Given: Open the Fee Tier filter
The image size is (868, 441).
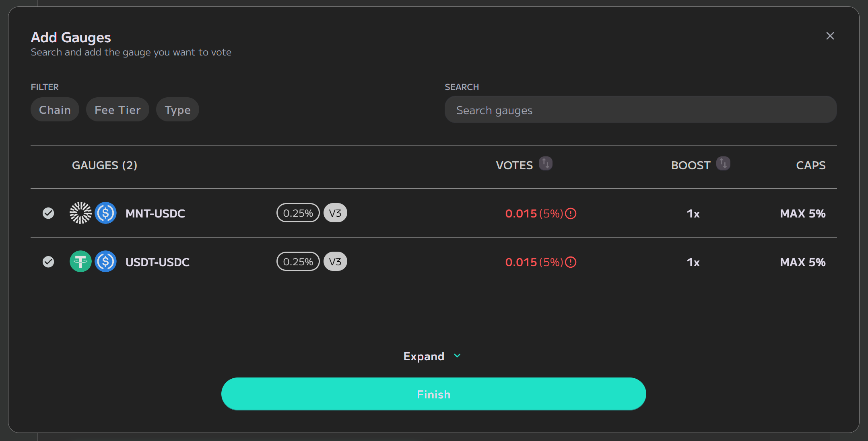Looking at the screenshot, I should 118,110.
